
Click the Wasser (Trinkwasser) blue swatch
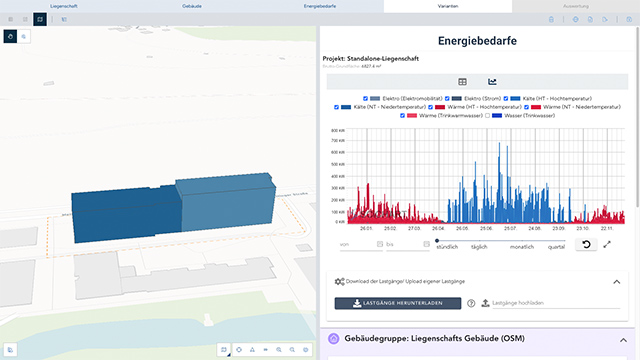click(x=497, y=116)
